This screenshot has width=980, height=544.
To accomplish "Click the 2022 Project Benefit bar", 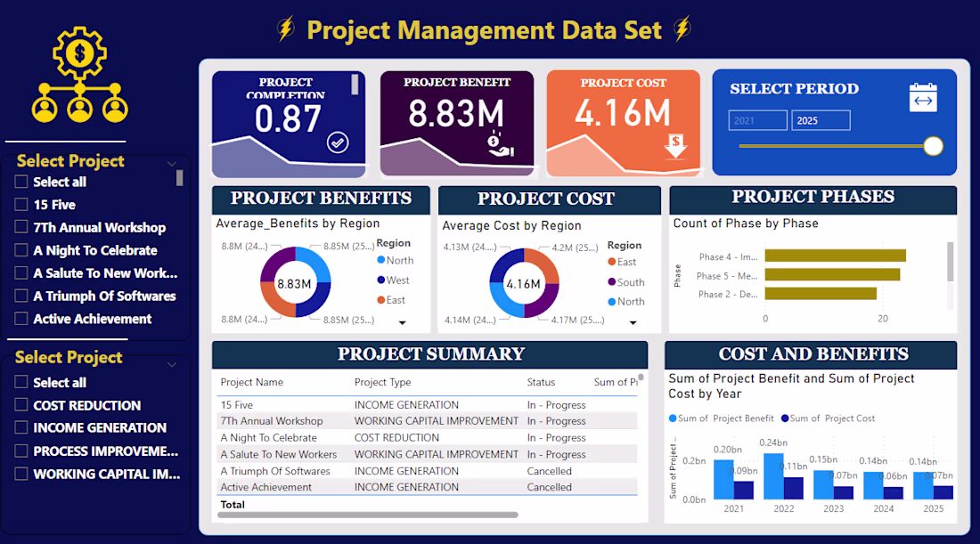I will [x=773, y=476].
